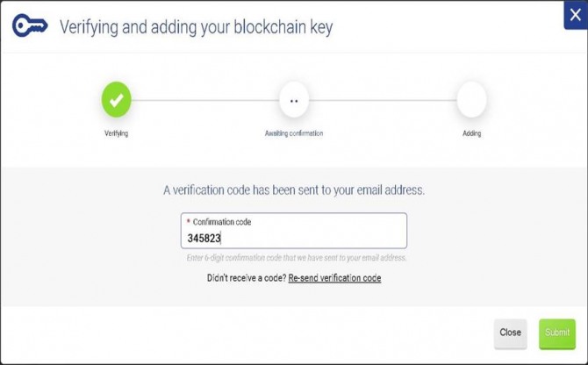This screenshot has width=588, height=365.
Task: Click the gray Close button
Action: tap(511, 333)
